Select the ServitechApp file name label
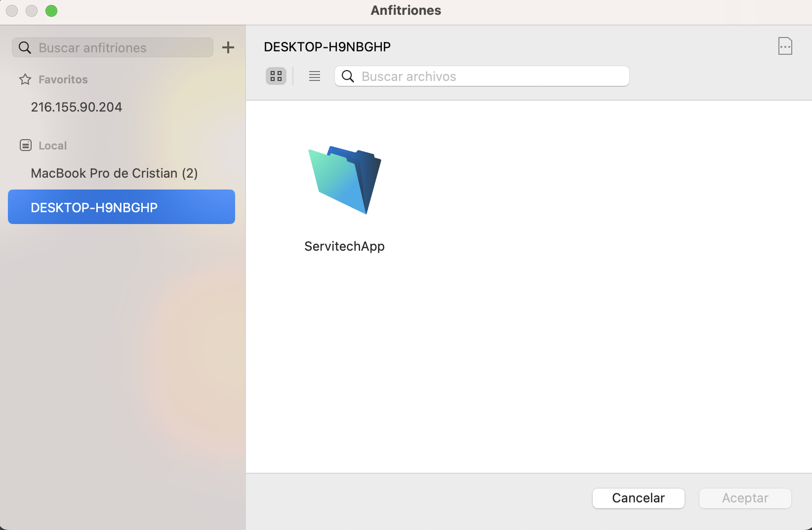The height and width of the screenshot is (530, 812). point(344,246)
